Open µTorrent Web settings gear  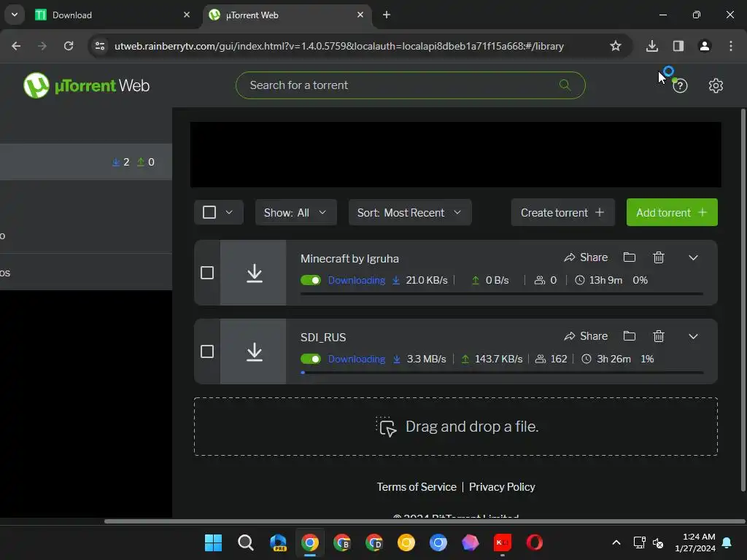coord(716,86)
